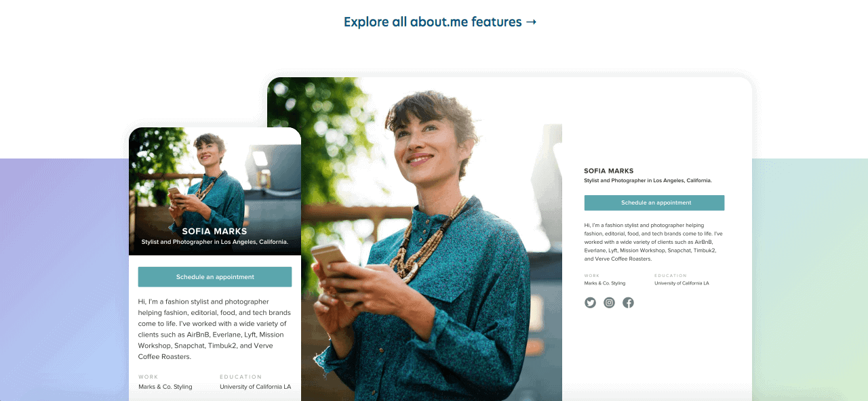The height and width of the screenshot is (401, 868).
Task: Click the desktop 'Stylist and Photographer' tagline
Action: pyautogui.click(x=648, y=181)
